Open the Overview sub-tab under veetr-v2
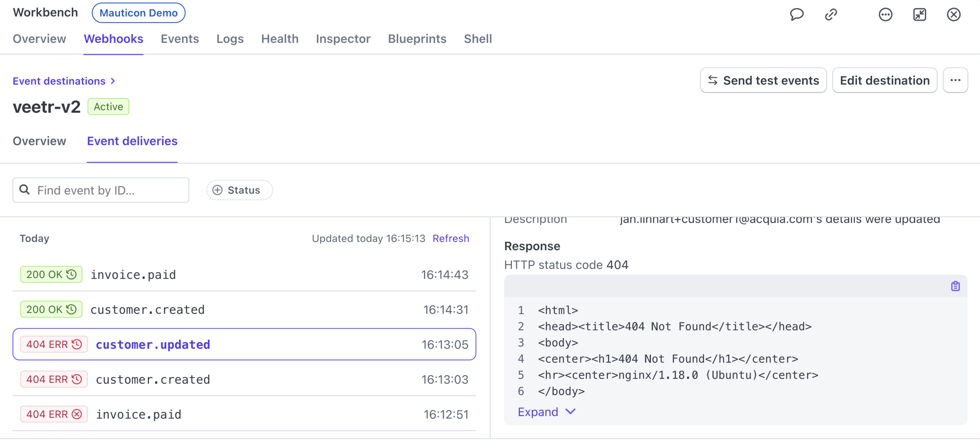Viewport: 980px width, 447px height. [x=39, y=141]
